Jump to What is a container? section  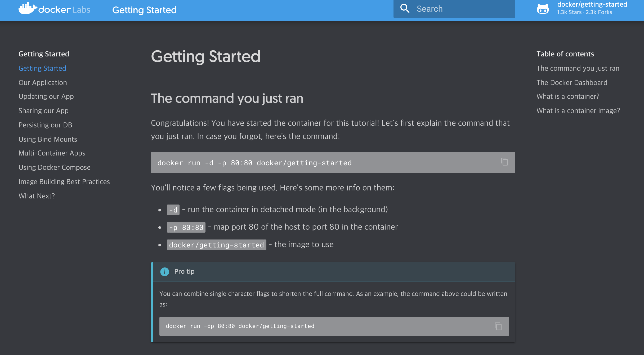[x=568, y=96]
